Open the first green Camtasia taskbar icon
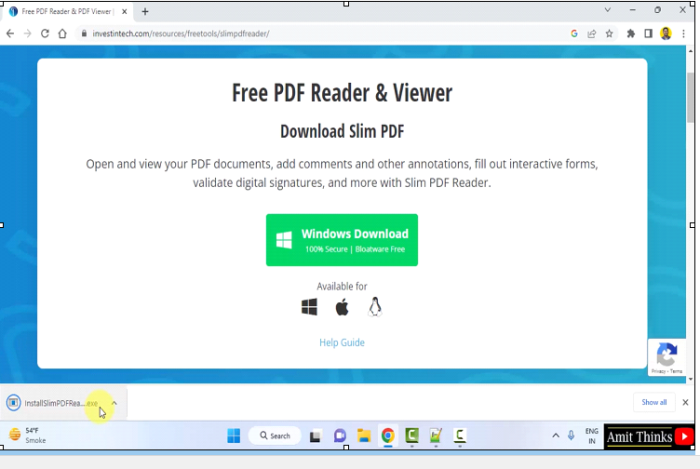The image size is (700, 469). 412,436
